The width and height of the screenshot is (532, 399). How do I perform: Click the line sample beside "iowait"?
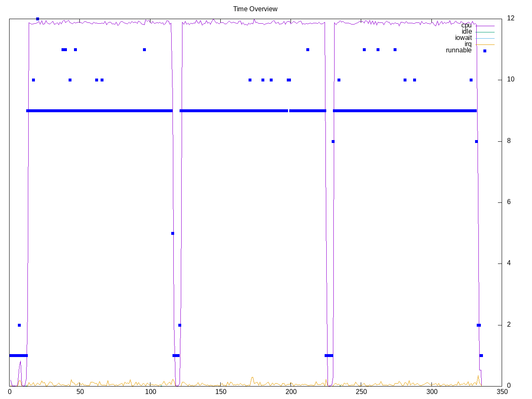(485, 38)
